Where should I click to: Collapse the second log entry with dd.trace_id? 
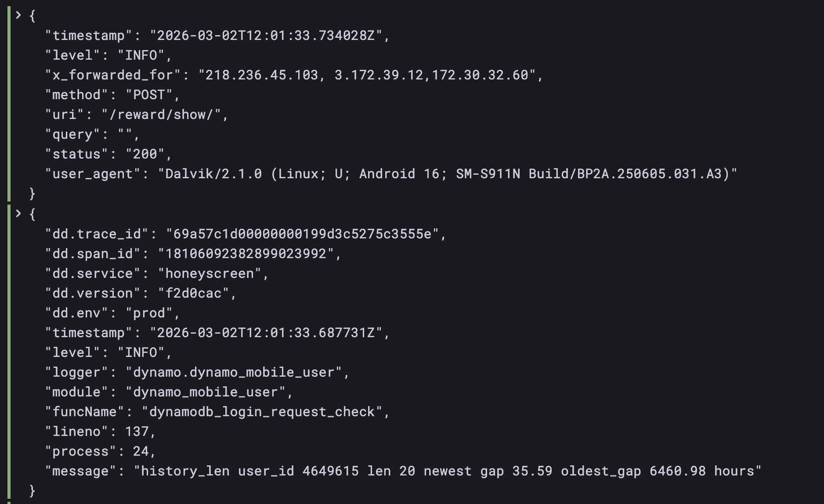(18, 214)
